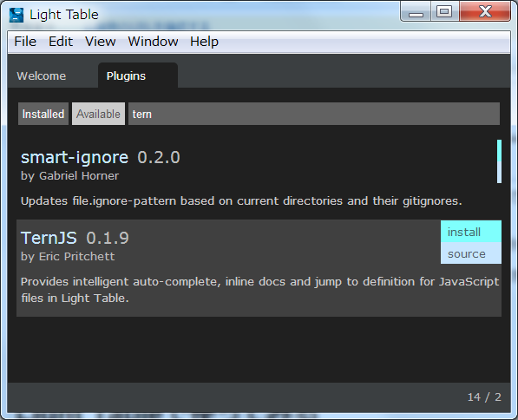Click the smart-ignore description about gitignores

[241, 201]
